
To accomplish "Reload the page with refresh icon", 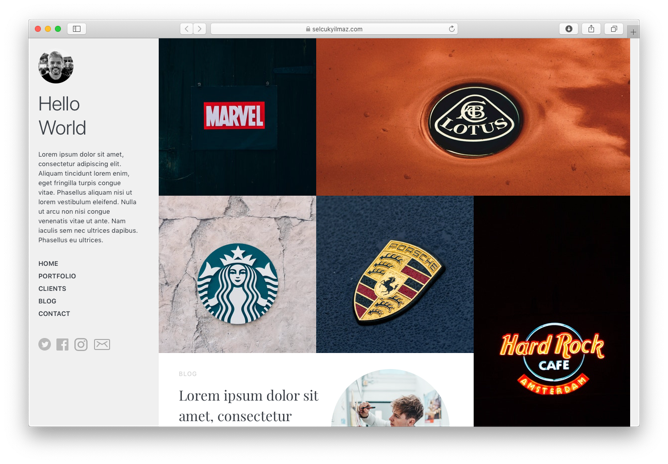I will [x=452, y=29].
